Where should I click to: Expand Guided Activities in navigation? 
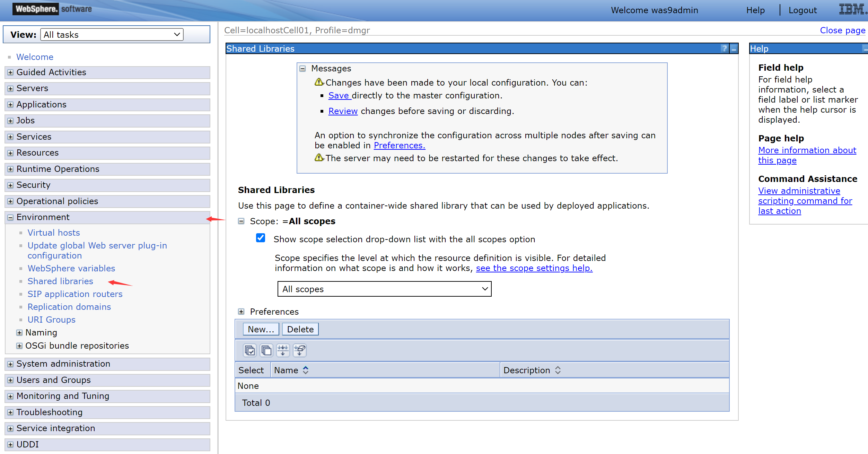10,72
